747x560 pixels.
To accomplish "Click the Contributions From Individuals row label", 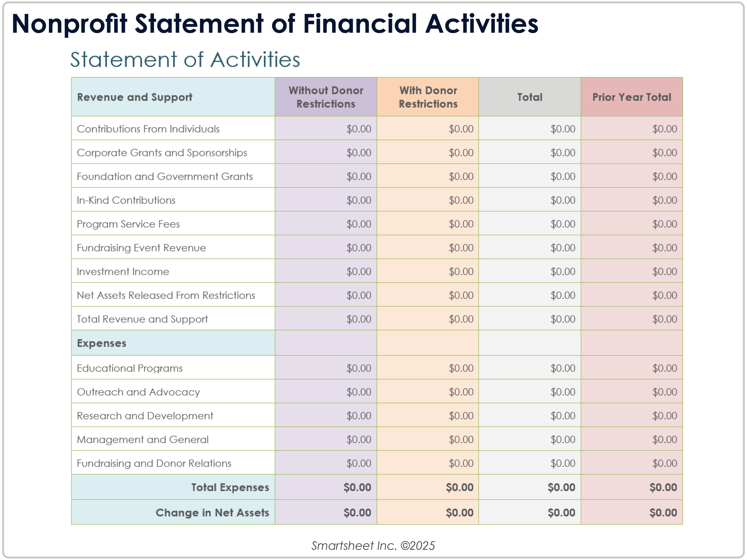I will coord(148,129).
